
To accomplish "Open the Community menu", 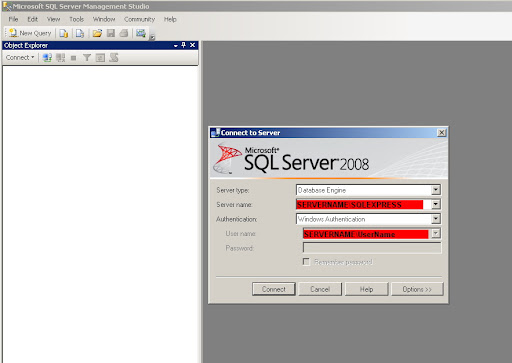I will tap(139, 19).
